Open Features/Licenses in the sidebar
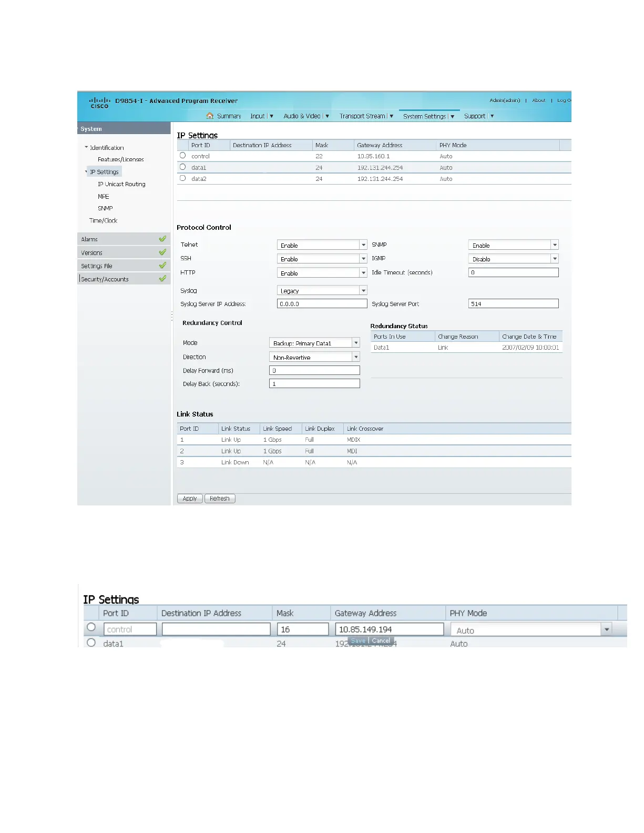 tap(121, 159)
